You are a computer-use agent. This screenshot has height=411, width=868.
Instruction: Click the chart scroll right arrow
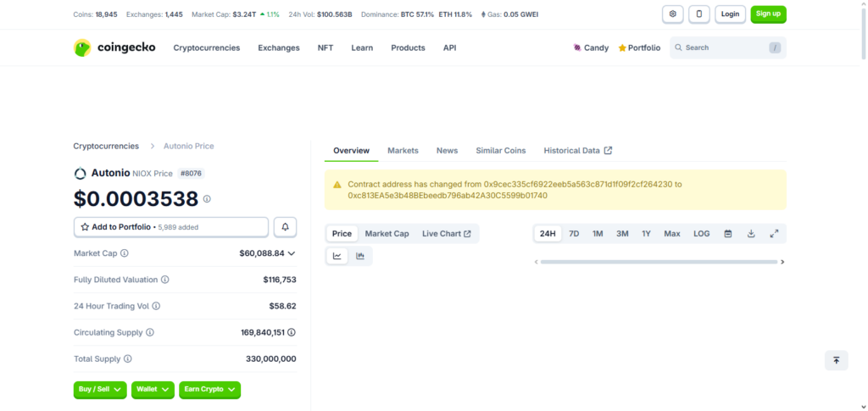[782, 262]
